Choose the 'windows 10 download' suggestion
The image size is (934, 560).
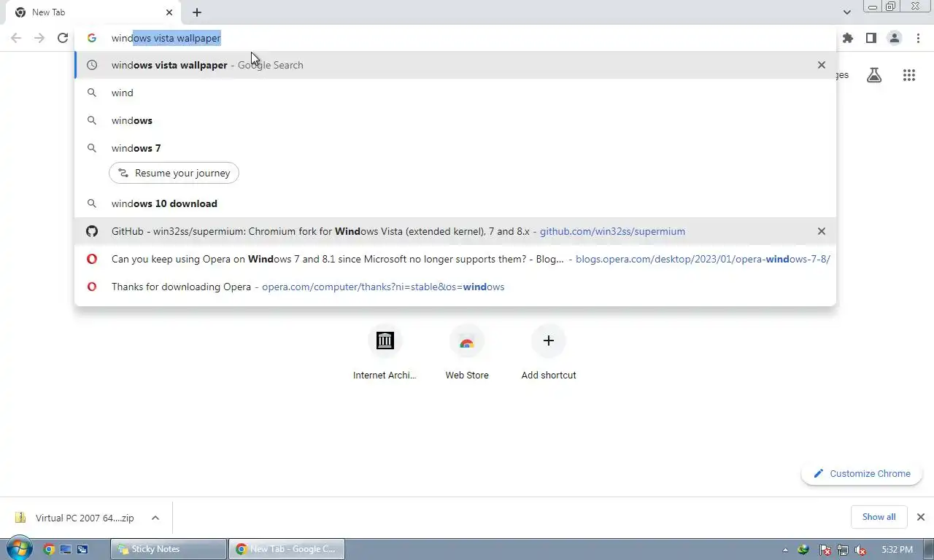pyautogui.click(x=455, y=203)
